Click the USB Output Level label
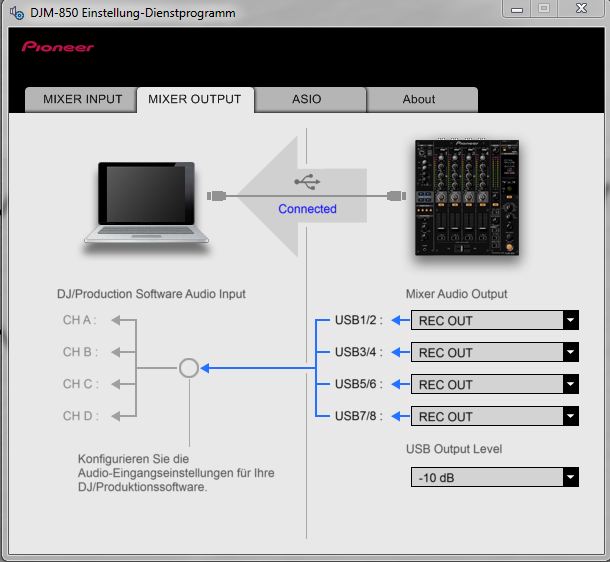Image resolution: width=610 pixels, height=562 pixels. click(454, 449)
